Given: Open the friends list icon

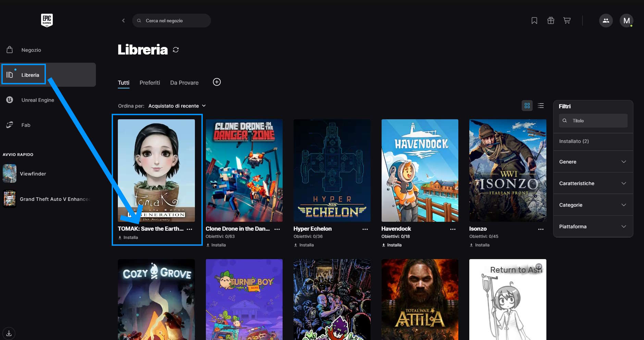Looking at the screenshot, I should (606, 21).
